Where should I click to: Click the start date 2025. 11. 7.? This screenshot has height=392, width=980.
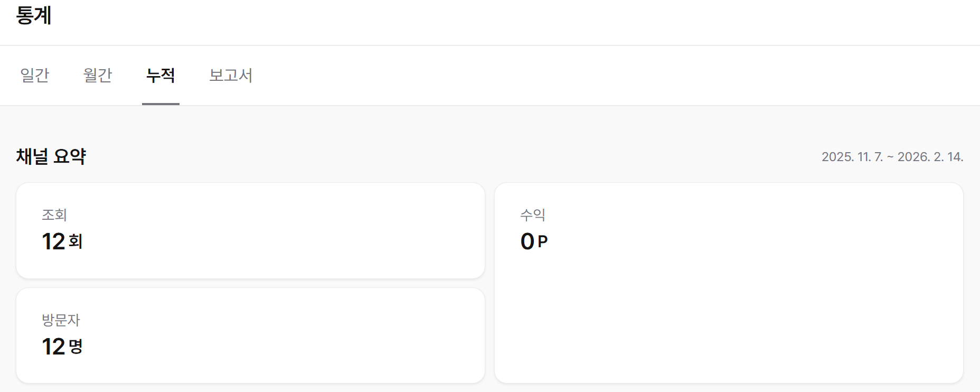coord(852,157)
